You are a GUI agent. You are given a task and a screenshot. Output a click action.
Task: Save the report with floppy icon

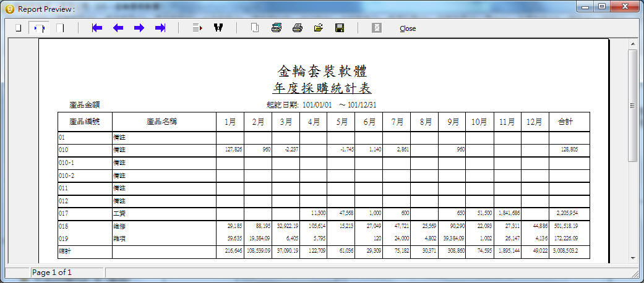(339, 28)
